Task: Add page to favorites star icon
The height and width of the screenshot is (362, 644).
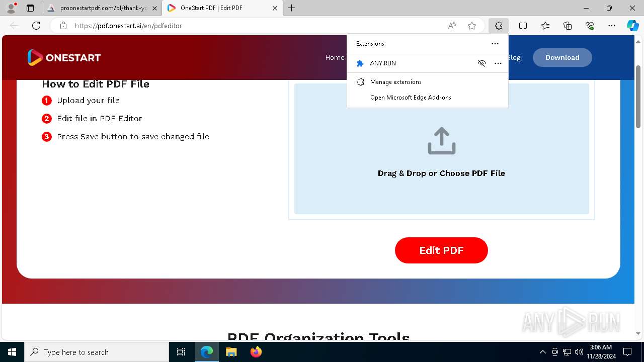Action: (472, 26)
